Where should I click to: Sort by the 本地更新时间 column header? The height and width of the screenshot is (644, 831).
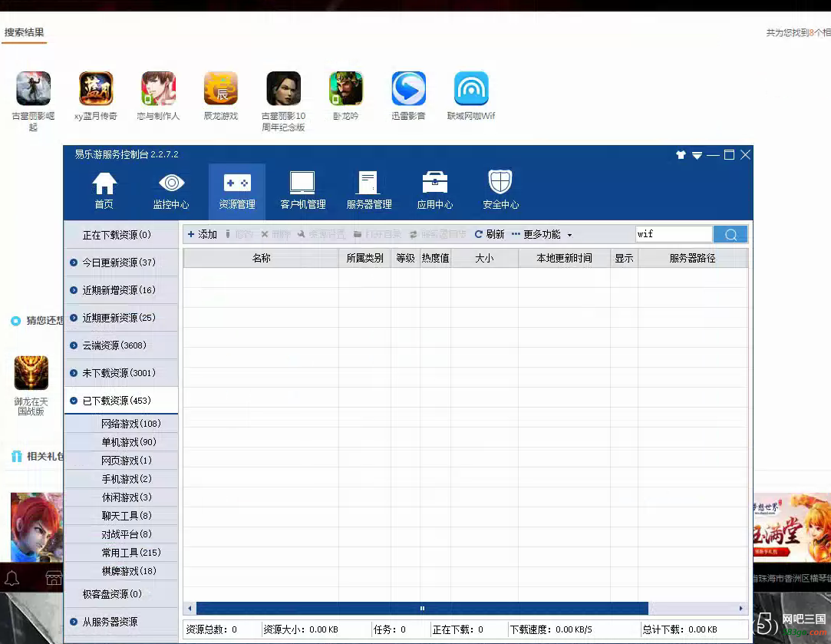(x=564, y=258)
